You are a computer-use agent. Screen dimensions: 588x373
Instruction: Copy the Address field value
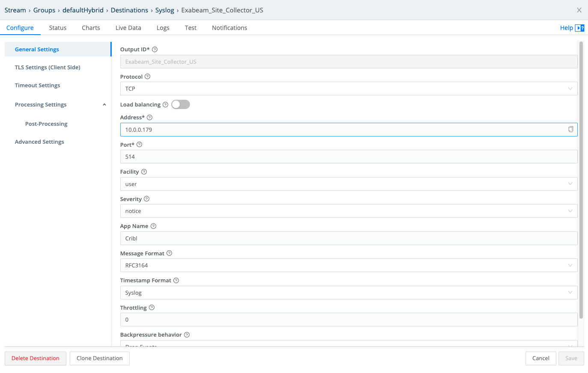click(571, 129)
